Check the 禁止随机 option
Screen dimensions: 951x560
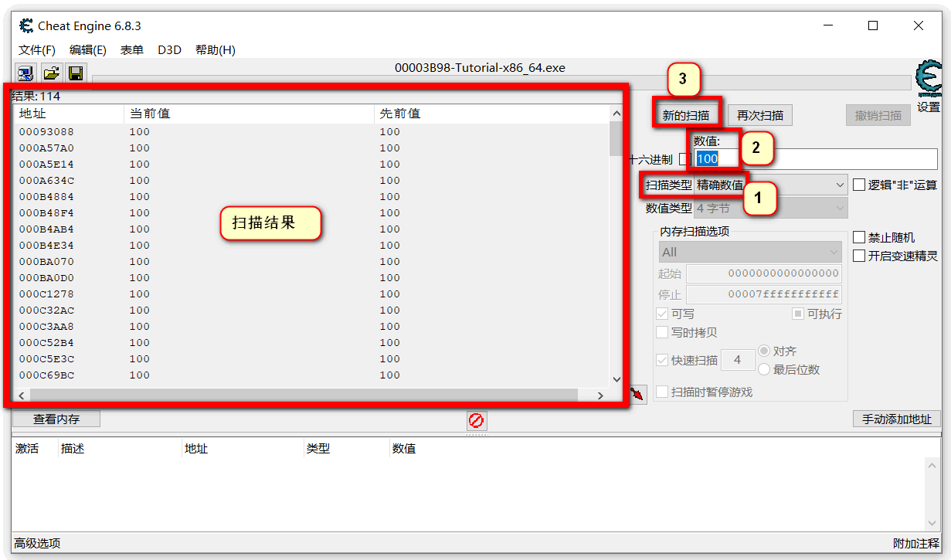tap(858, 239)
